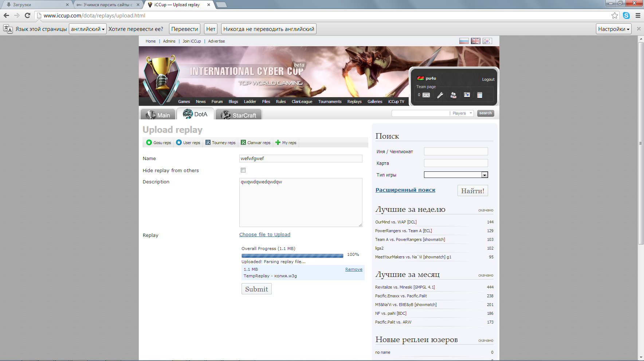Open the Tournaments menu item

click(330, 102)
